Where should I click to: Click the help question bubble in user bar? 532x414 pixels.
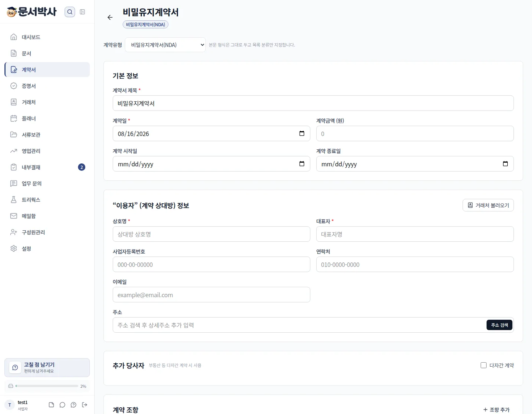click(74, 405)
